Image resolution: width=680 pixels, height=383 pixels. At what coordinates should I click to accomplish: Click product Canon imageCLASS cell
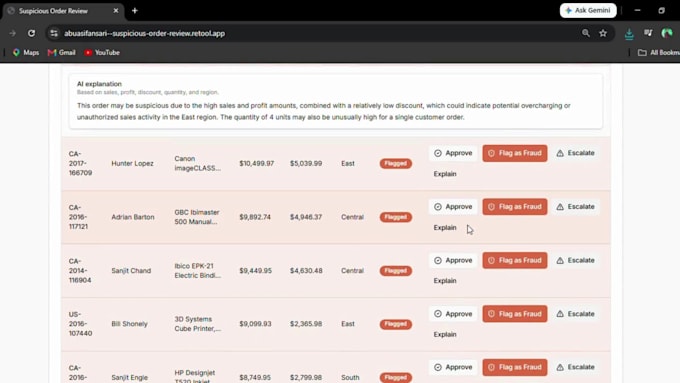pyautogui.click(x=198, y=164)
